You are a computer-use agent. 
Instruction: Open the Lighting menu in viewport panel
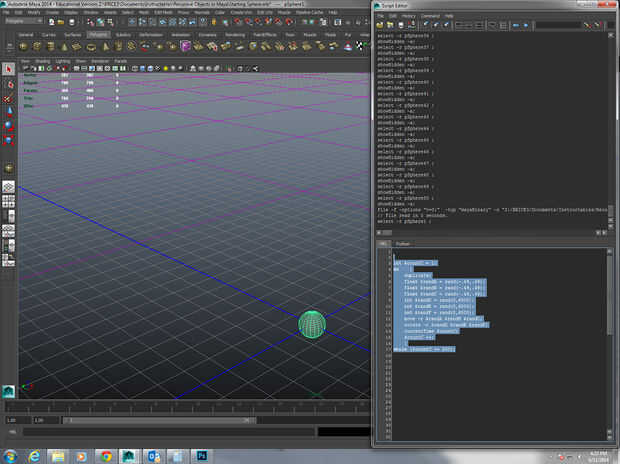click(62, 61)
